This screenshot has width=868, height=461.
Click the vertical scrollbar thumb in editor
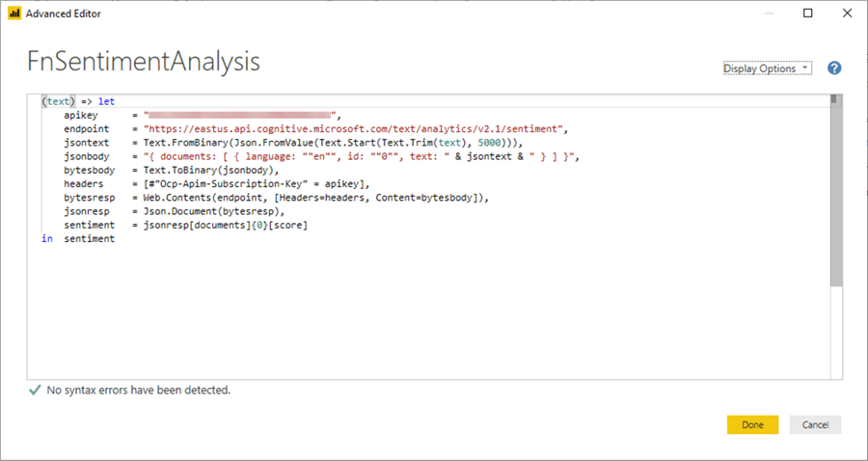835,193
